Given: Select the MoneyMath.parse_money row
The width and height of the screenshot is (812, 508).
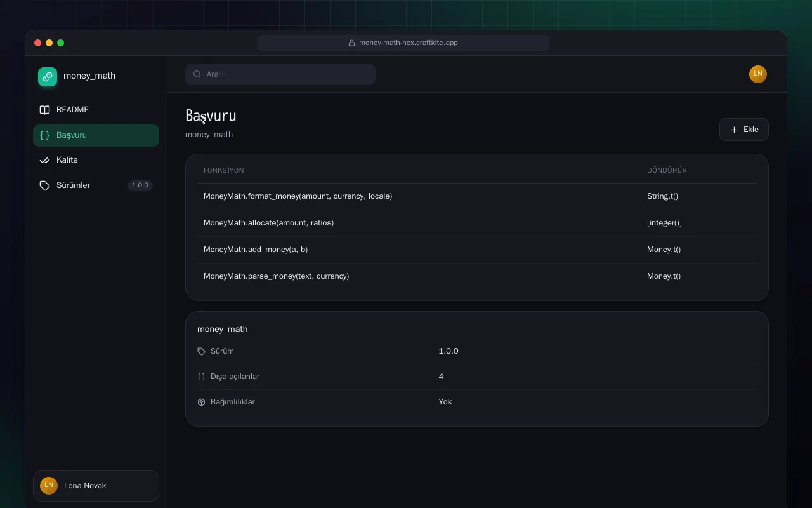Looking at the screenshot, I should pos(477,276).
